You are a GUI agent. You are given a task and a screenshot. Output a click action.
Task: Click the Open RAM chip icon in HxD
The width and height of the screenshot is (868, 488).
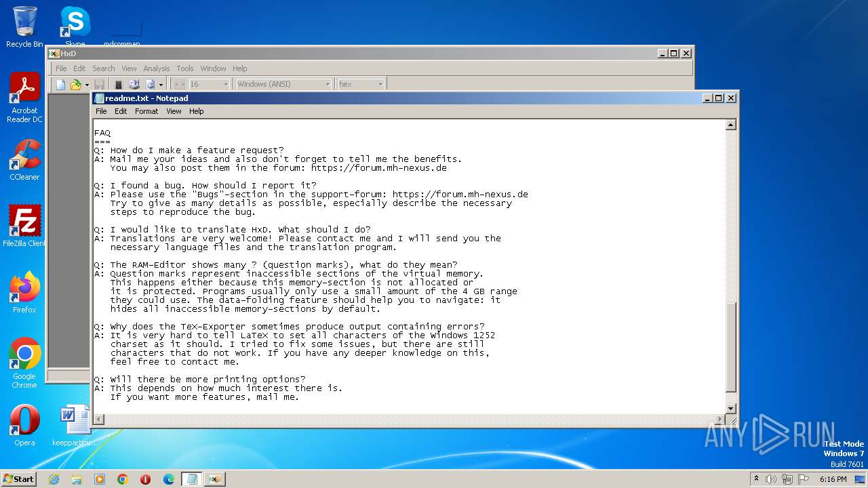pos(119,84)
